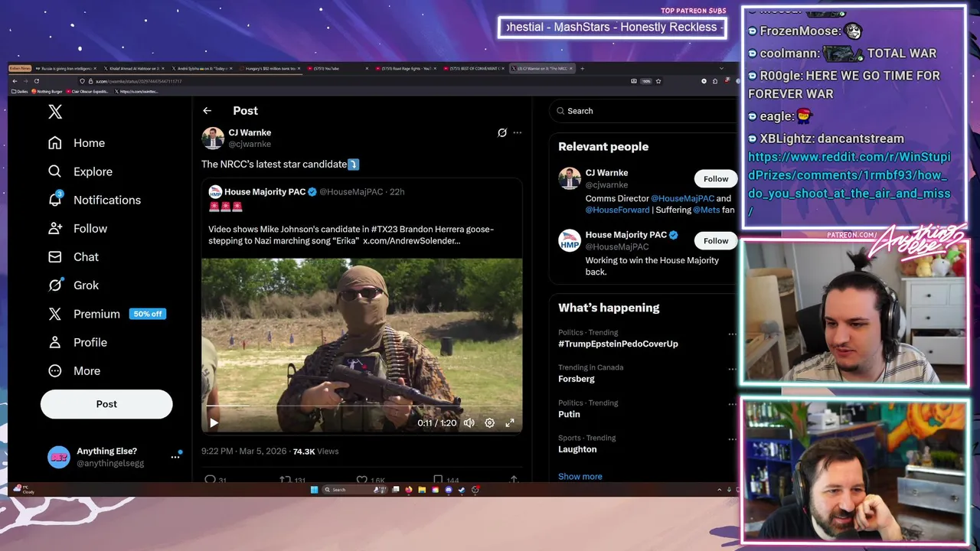The height and width of the screenshot is (551, 980).
Task: Click the browser back button
Action: click(15, 81)
